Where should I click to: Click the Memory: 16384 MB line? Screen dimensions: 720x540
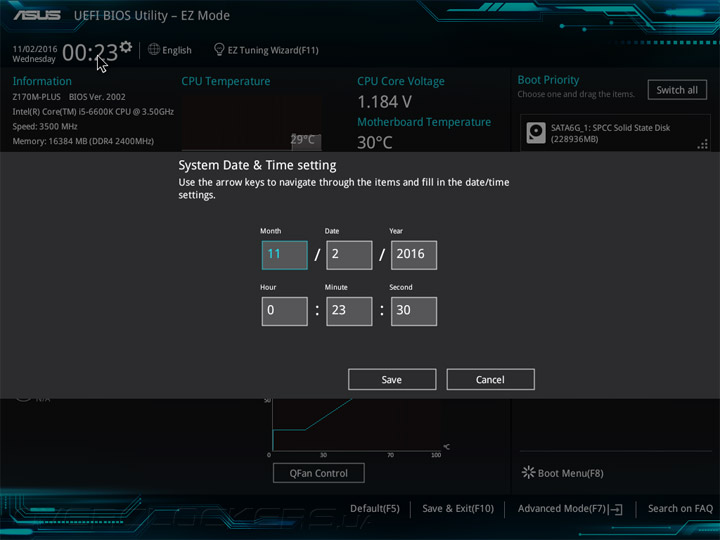tap(83, 141)
